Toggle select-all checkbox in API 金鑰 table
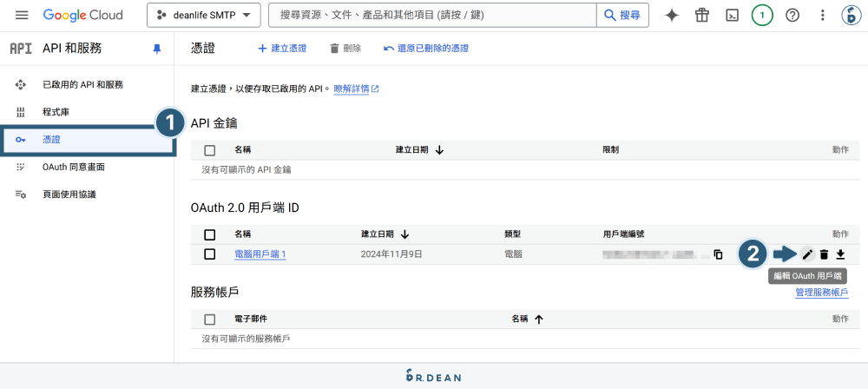The height and width of the screenshot is (389, 868). 210,150
